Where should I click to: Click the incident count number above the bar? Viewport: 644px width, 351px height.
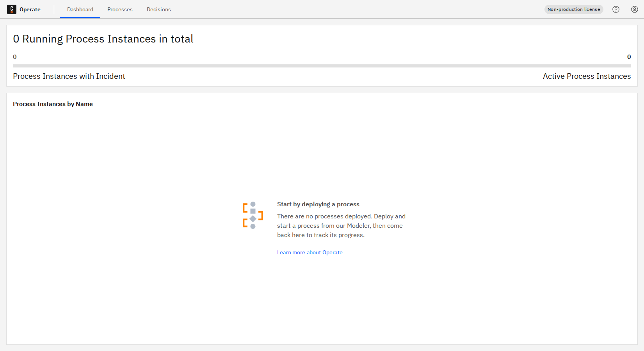tap(15, 57)
